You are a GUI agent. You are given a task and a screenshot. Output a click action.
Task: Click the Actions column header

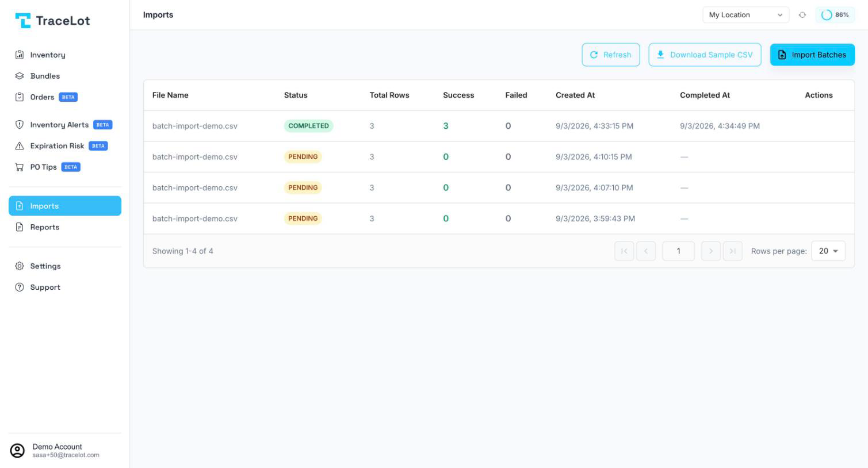point(819,95)
